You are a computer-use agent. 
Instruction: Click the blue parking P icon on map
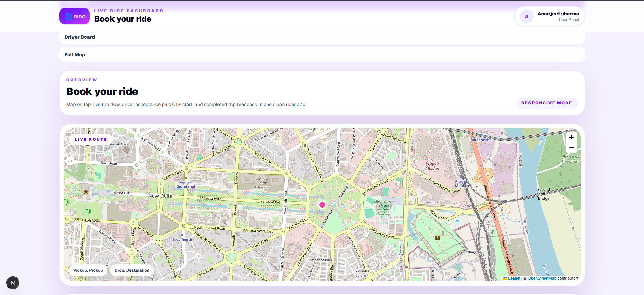(457, 222)
